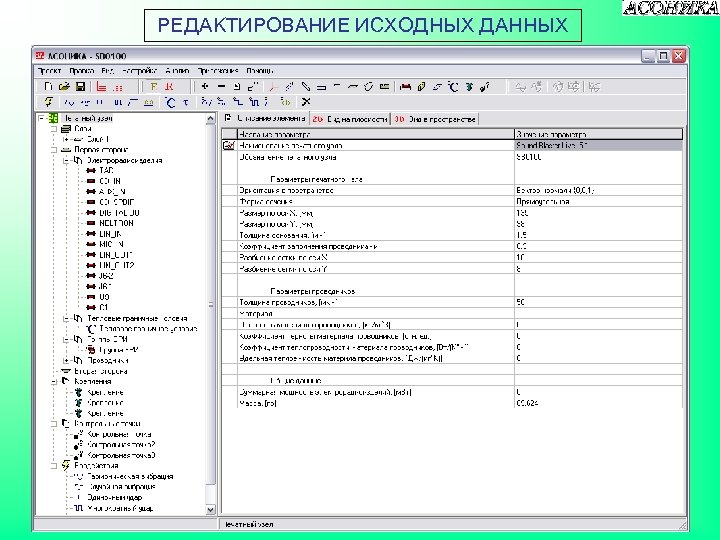The height and width of the screenshot is (540, 720).
Task: Open the Анализ menu
Action: tap(177, 71)
